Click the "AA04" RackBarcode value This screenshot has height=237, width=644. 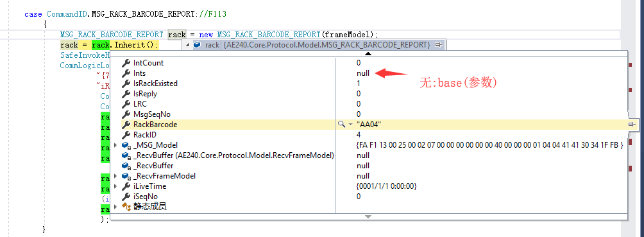pyautogui.click(x=369, y=124)
